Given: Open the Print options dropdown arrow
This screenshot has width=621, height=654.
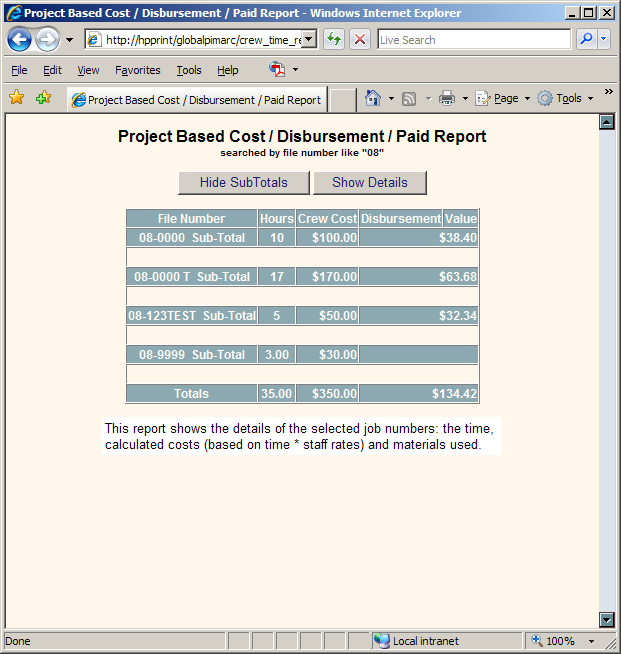Looking at the screenshot, I should [x=465, y=98].
